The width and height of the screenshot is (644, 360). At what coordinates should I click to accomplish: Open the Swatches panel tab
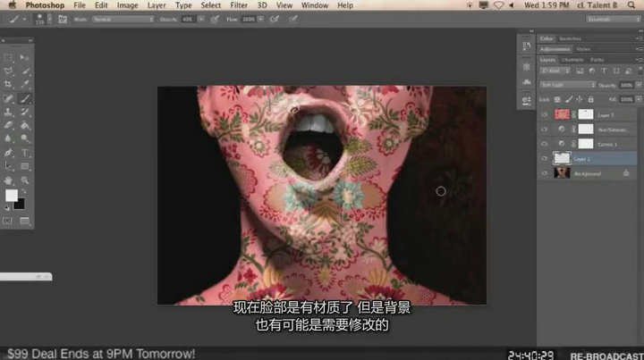click(x=570, y=38)
